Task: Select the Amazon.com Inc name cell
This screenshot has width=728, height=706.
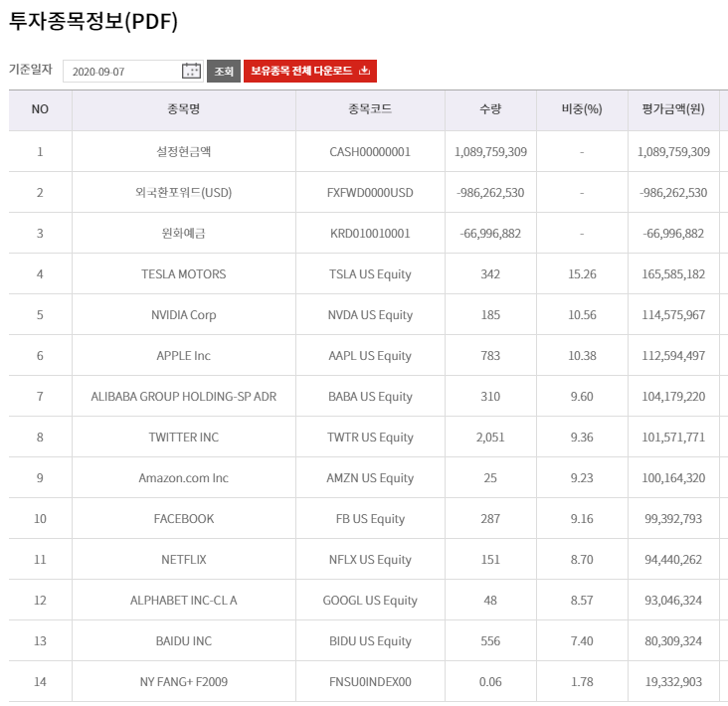Action: 184,478
